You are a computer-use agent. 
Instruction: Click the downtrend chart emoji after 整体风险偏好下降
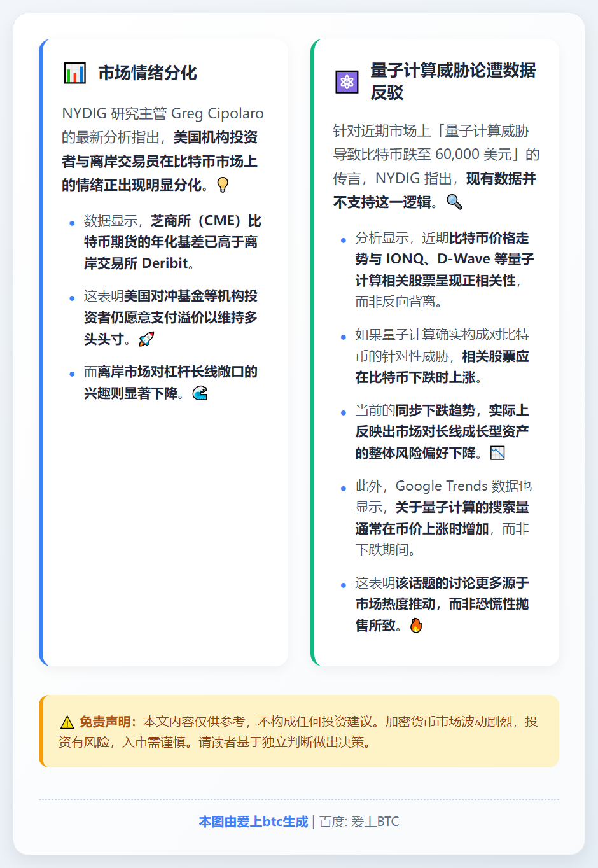point(497,453)
